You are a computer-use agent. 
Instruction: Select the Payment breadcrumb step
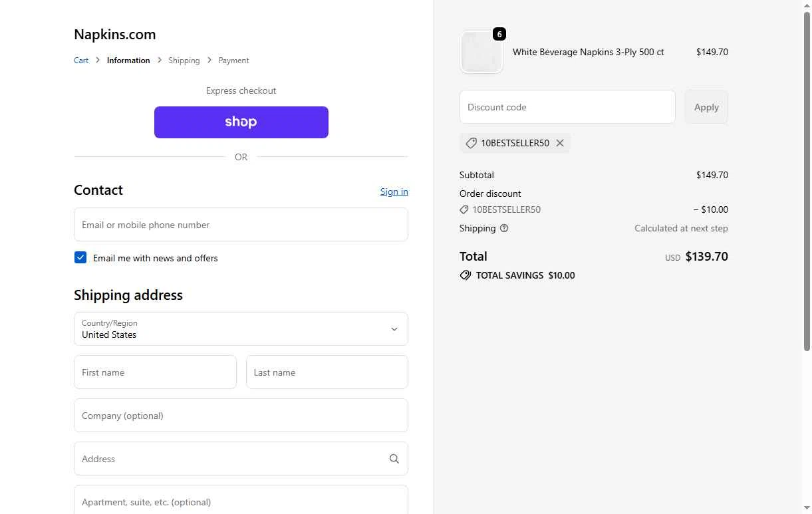(x=233, y=61)
